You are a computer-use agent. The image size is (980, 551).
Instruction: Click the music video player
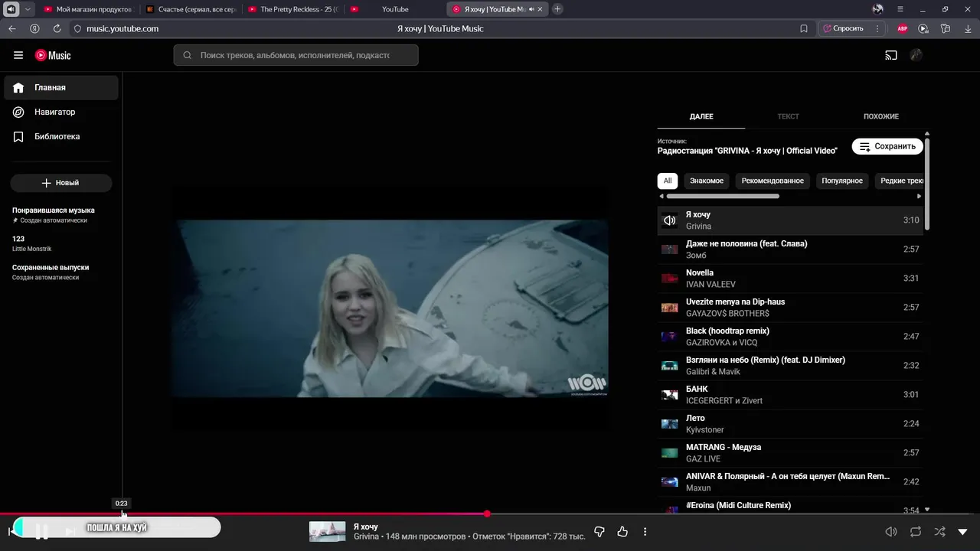tap(390, 308)
